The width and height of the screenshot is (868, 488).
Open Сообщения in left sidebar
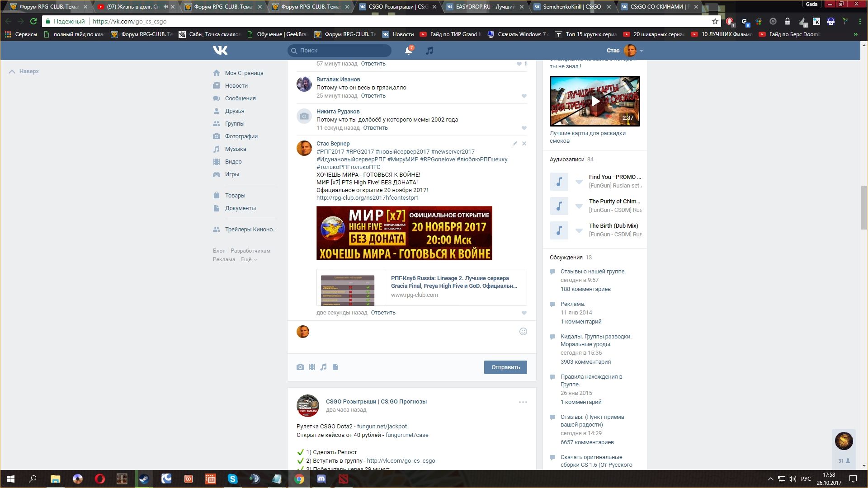pos(240,98)
